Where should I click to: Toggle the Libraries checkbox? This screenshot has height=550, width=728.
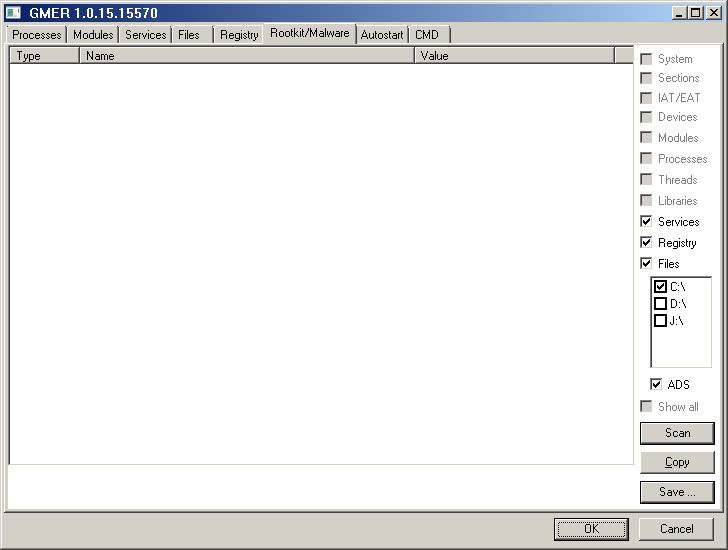click(x=646, y=200)
